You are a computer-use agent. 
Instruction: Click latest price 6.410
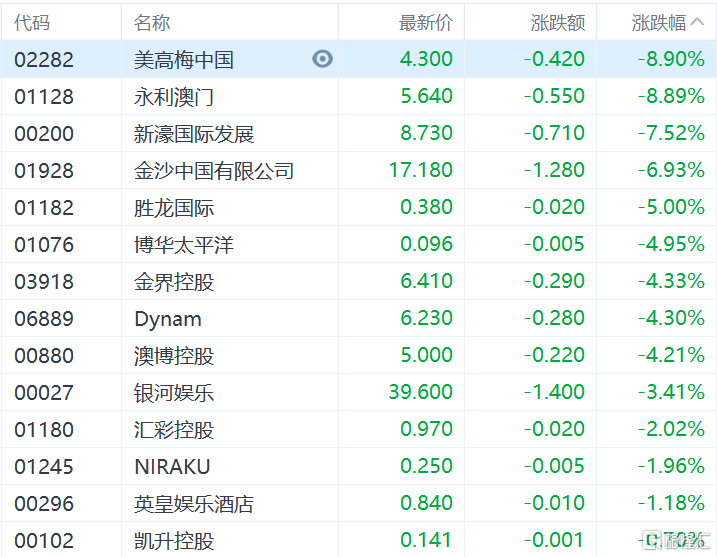tap(426, 281)
